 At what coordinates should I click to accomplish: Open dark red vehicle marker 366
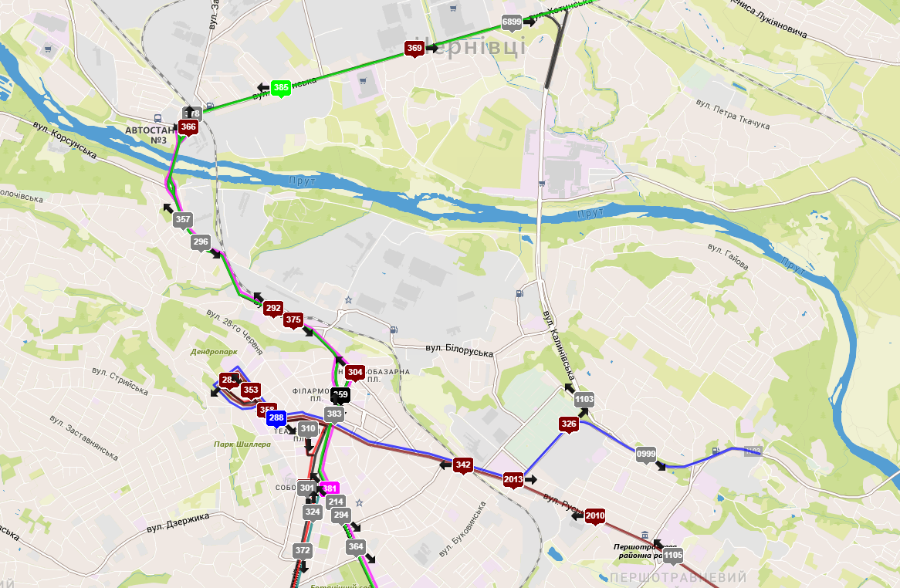point(188,127)
